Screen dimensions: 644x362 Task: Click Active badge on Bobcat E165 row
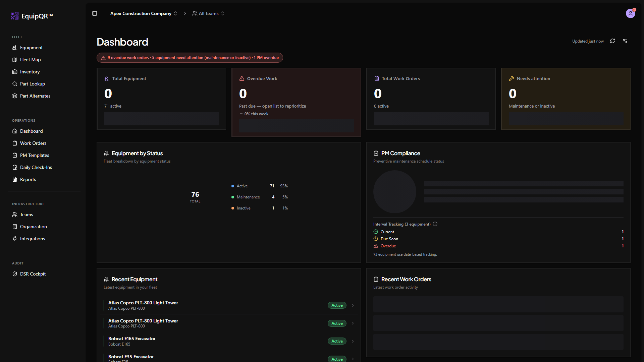click(337, 341)
